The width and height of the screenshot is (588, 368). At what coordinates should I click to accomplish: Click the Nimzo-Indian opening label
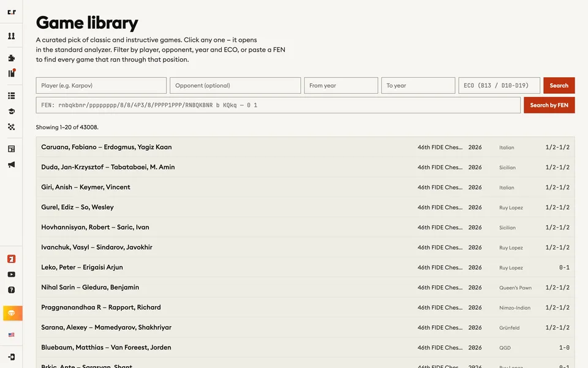pos(514,307)
